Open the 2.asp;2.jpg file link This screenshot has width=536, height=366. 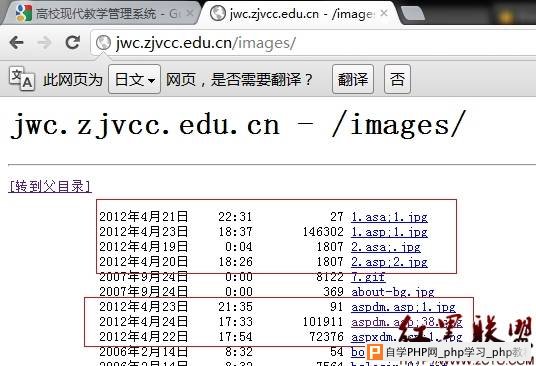pyautogui.click(x=389, y=262)
